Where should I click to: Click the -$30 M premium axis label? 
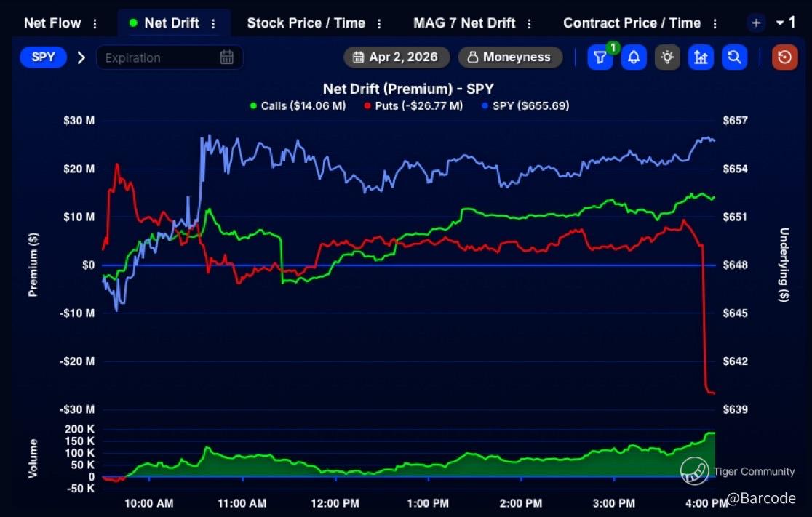click(x=77, y=409)
